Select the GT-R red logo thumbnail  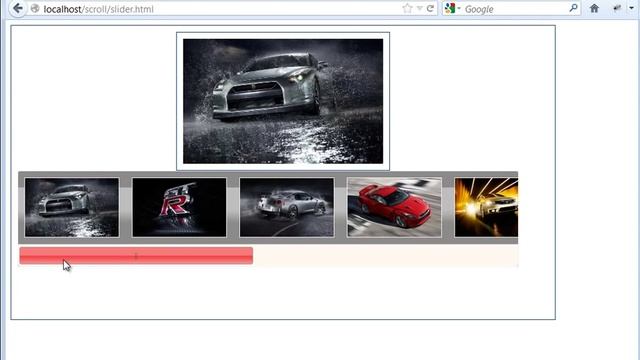179,207
